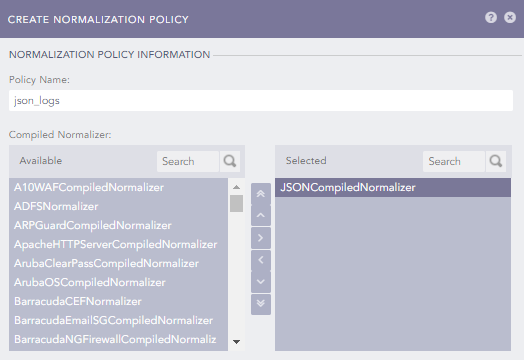The width and height of the screenshot is (524, 360).
Task: Select BarracudaNGFirewallCompiledNormalizer entry
Action: (x=118, y=340)
